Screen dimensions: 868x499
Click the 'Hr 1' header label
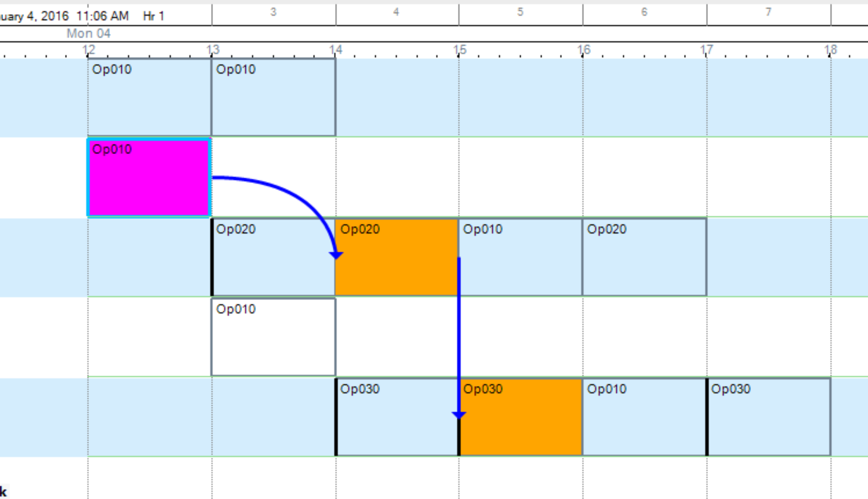click(x=154, y=16)
